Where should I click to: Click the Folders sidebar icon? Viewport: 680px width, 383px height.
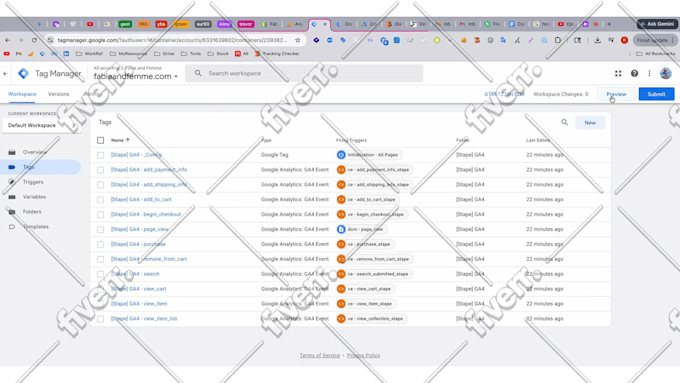pyautogui.click(x=12, y=212)
